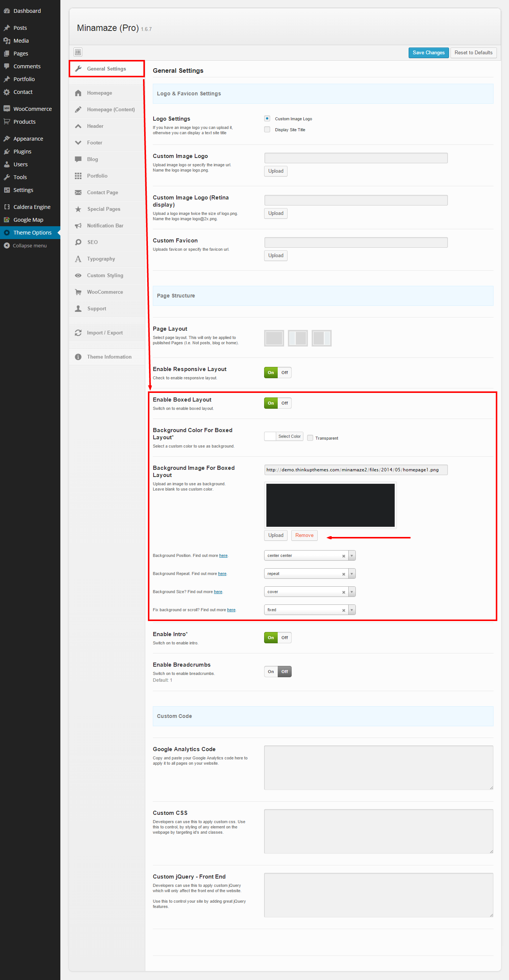Open the Footer options tab
This screenshot has height=980, width=509.
(x=107, y=143)
